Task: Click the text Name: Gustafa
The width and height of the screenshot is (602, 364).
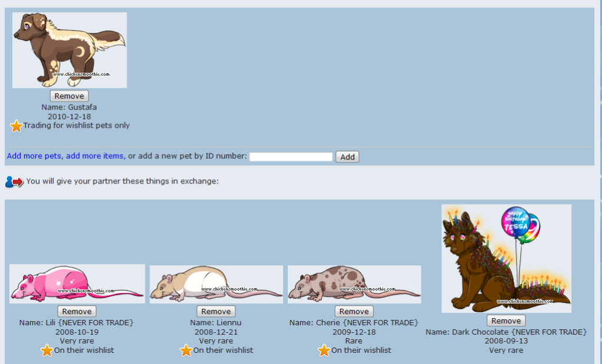Action: (69, 107)
